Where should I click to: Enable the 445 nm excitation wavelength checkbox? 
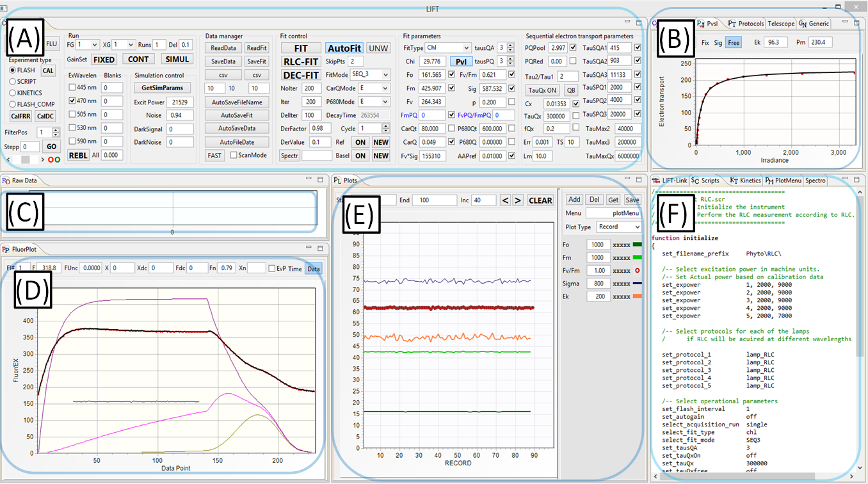click(x=72, y=88)
